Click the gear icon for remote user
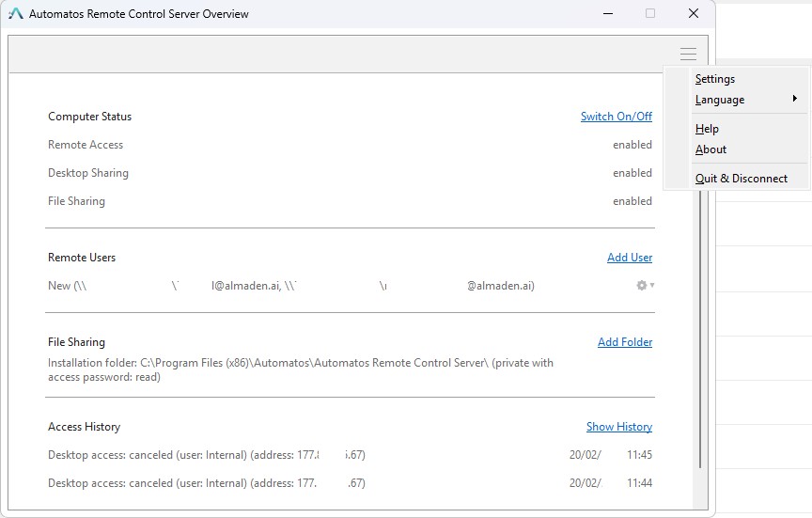This screenshot has height=518, width=812. [x=642, y=286]
